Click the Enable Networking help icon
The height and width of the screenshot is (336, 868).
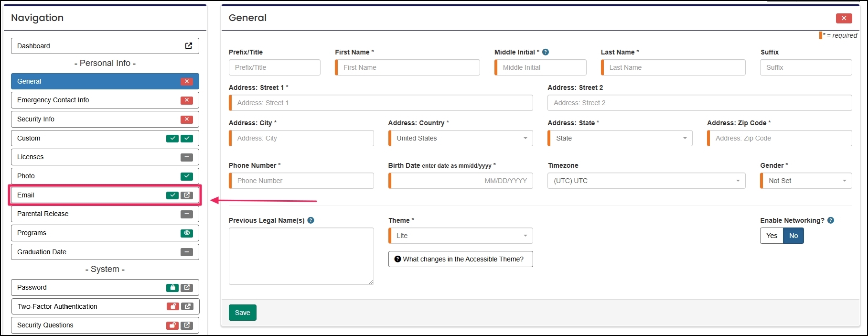click(831, 220)
